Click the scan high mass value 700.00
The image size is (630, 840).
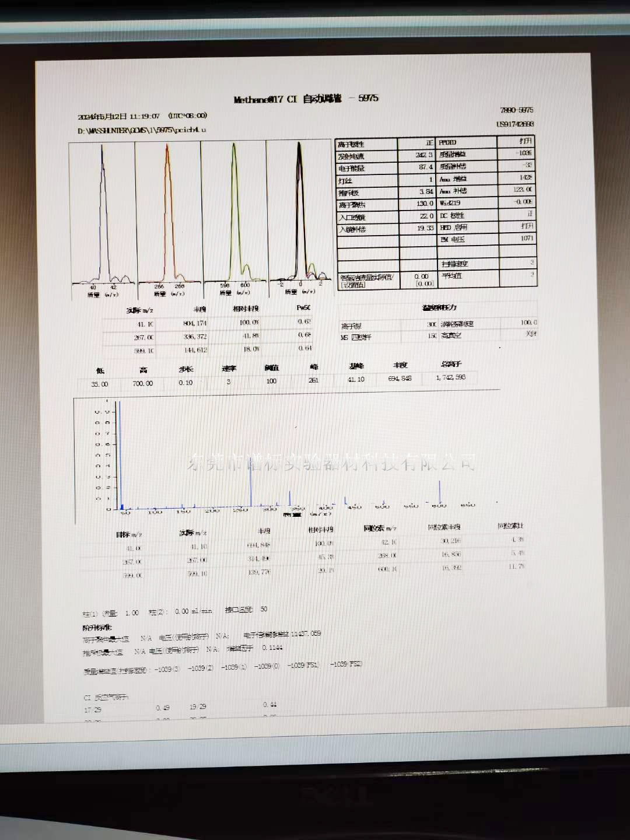pos(142,384)
